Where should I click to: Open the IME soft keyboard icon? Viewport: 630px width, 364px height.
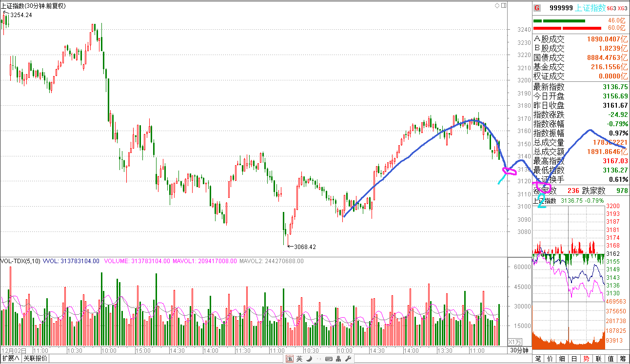pyautogui.click(x=329, y=359)
